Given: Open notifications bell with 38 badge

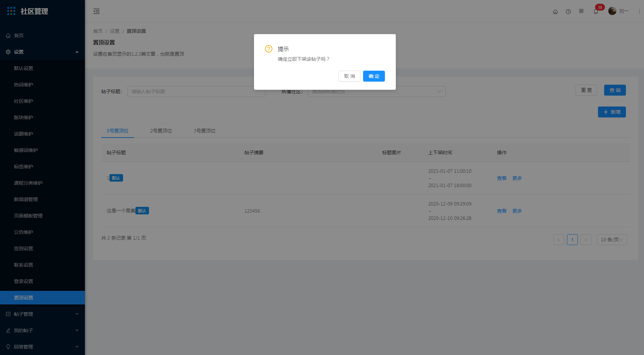Looking at the screenshot, I should pyautogui.click(x=596, y=11).
